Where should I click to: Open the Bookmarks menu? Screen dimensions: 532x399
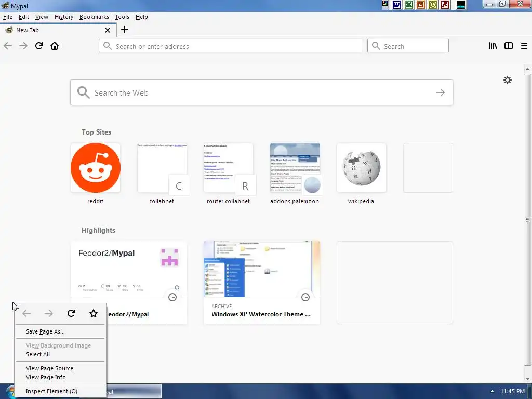click(x=94, y=17)
